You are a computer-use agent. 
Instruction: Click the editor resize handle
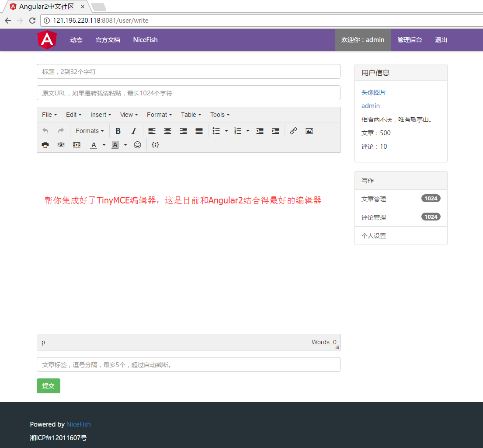(337, 347)
